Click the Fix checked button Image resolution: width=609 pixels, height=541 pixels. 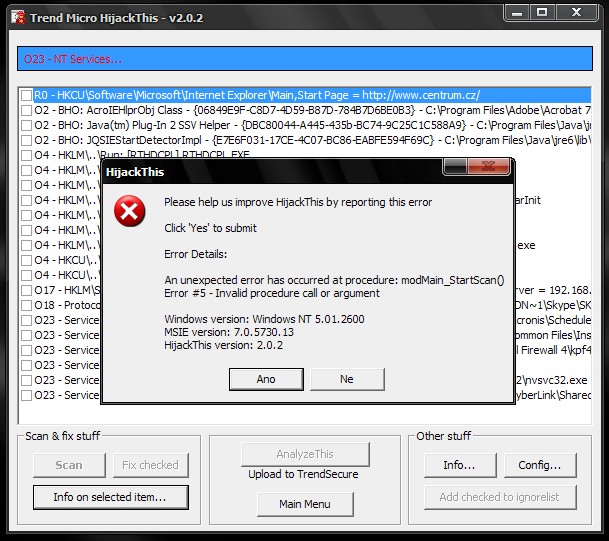pos(151,465)
